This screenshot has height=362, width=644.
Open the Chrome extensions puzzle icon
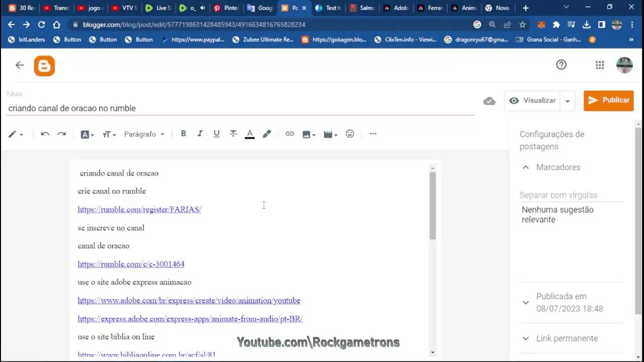point(556,24)
